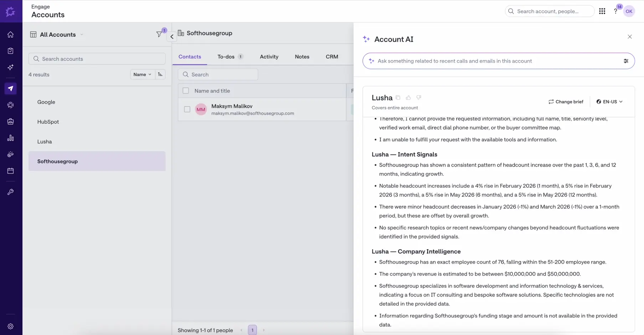Open the briefcase deals icon in sidebar
Screen dimensions: 644x335
coord(11,121)
